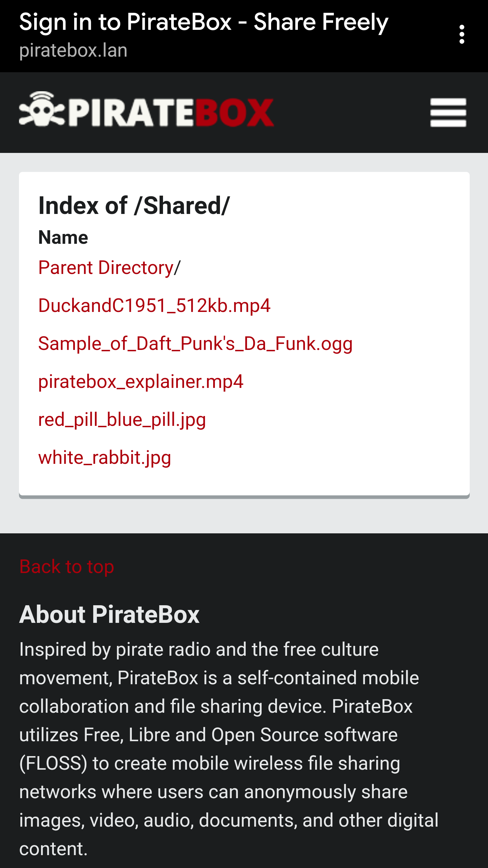Open piratebox_explainer.mp4 file

pos(141,381)
